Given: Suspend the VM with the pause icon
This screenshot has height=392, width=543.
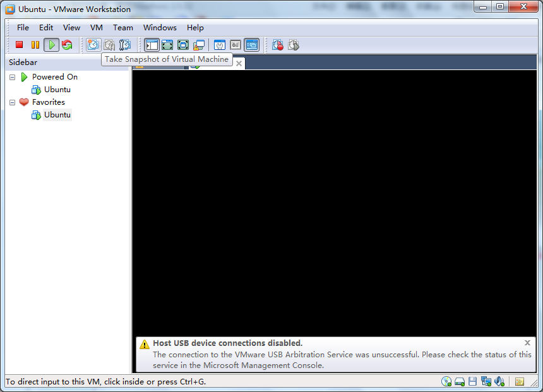Looking at the screenshot, I should (x=35, y=45).
